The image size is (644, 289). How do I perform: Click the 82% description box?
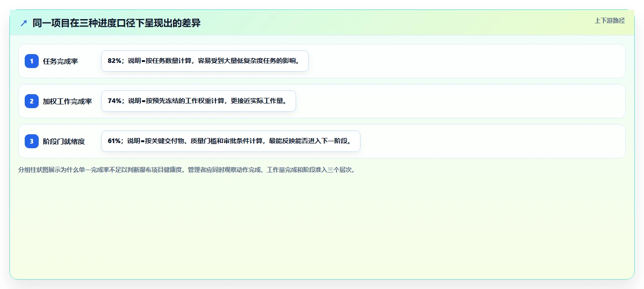click(205, 61)
